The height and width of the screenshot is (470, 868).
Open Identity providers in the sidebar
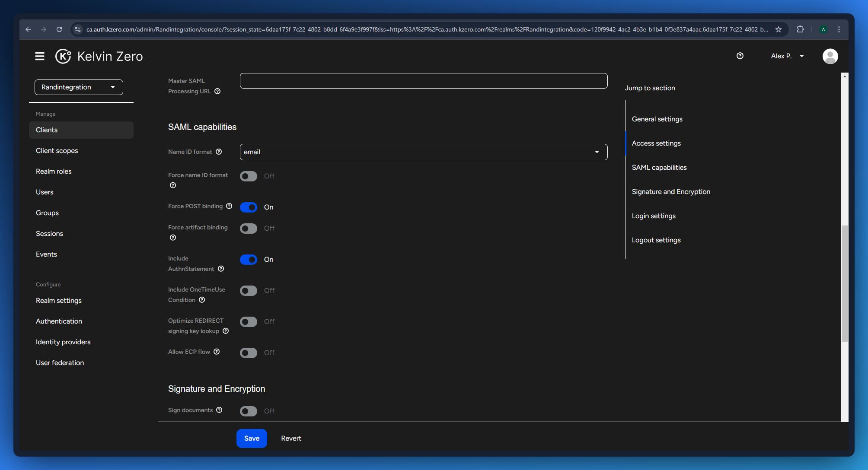[81, 342]
